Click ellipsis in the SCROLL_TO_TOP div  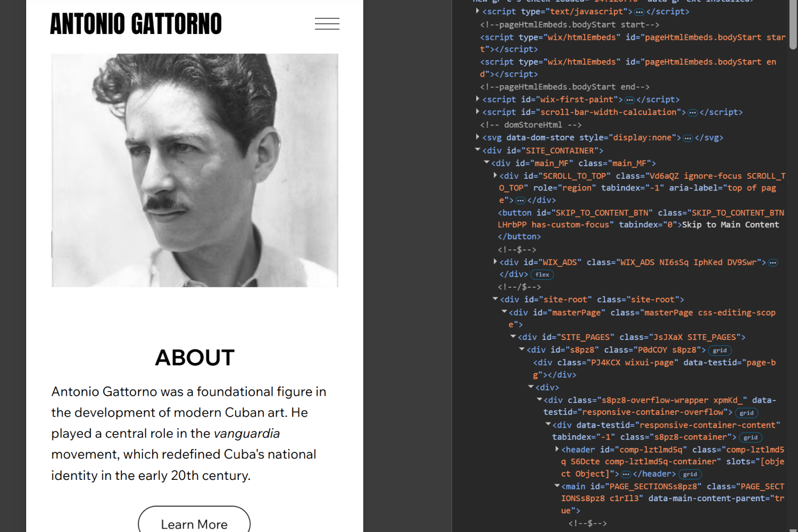pos(520,200)
